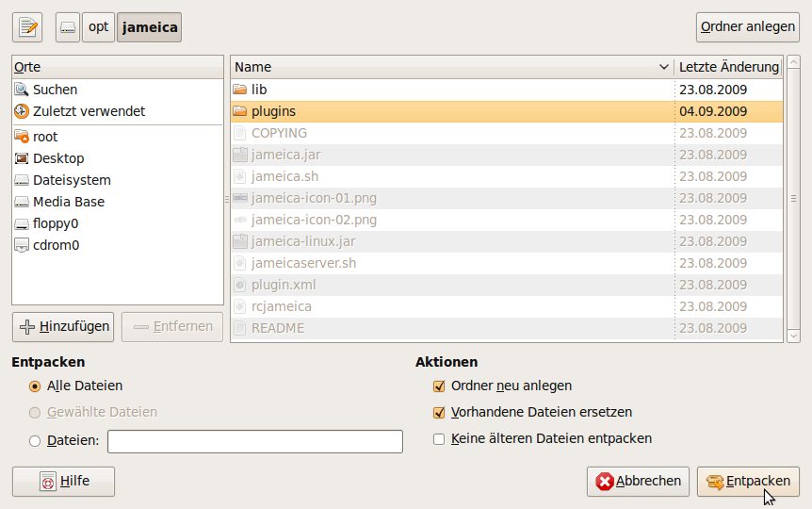The height and width of the screenshot is (509, 812).
Task: Create new folder with Ordner anlegen
Action: (748, 27)
